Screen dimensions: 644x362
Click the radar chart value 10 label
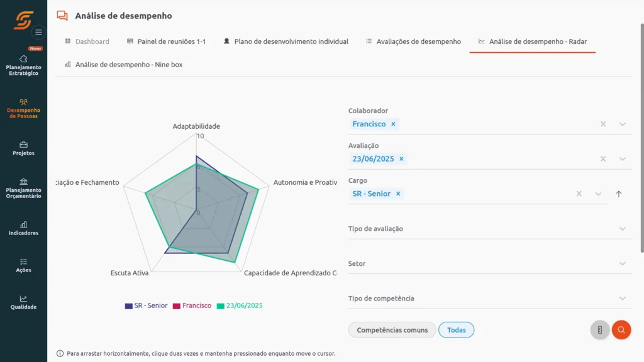point(200,136)
